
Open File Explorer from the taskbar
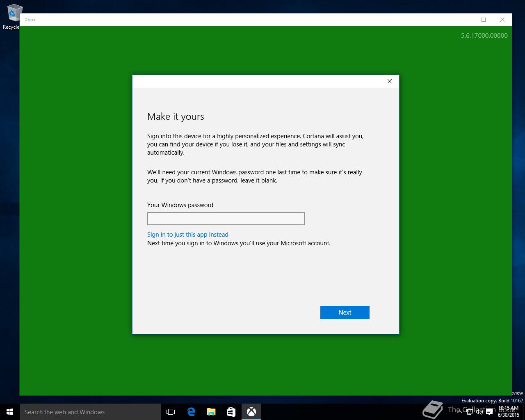click(x=211, y=412)
